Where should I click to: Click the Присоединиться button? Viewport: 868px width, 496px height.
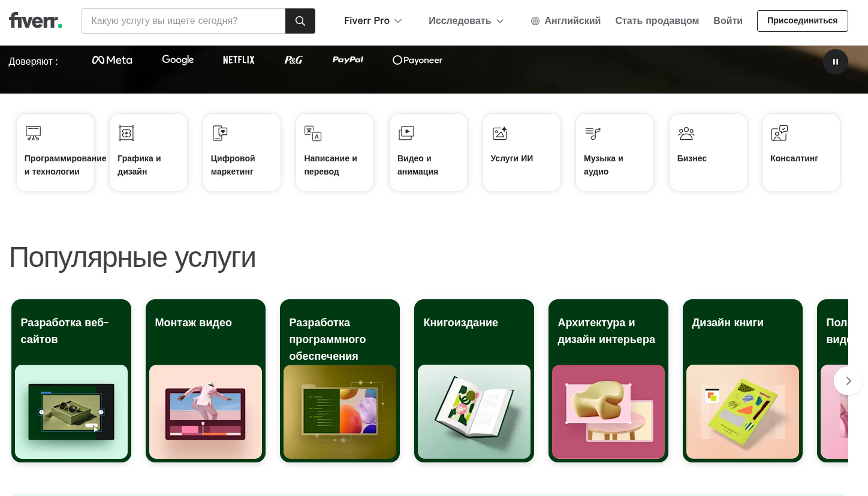click(802, 20)
